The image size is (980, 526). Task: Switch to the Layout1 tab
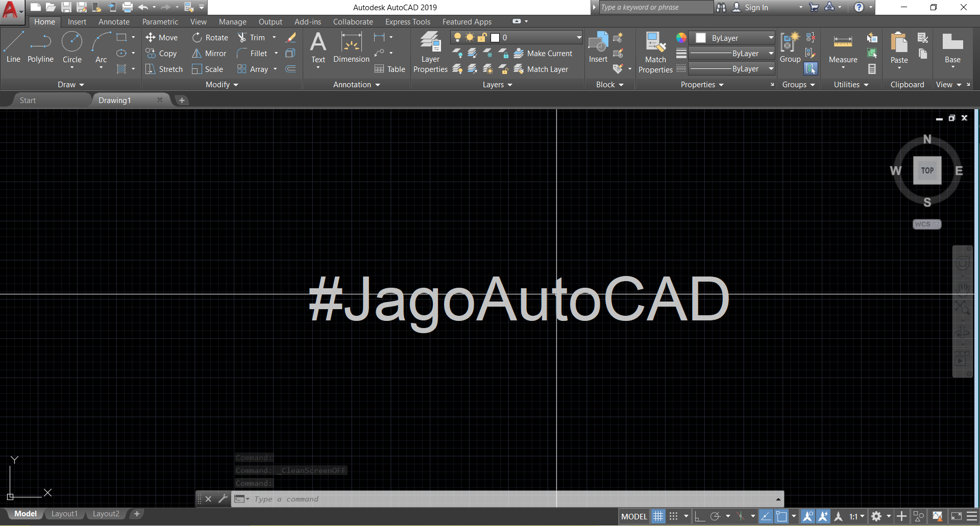pos(65,514)
